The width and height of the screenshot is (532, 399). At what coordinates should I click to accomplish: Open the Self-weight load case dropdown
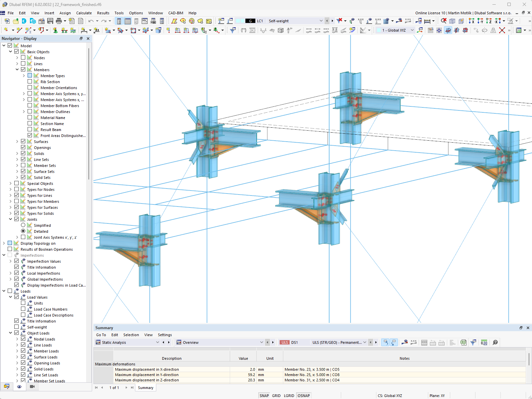[x=321, y=21]
